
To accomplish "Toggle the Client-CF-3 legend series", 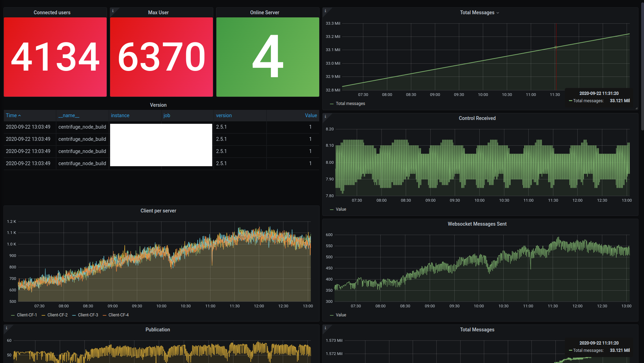I will coord(88,315).
